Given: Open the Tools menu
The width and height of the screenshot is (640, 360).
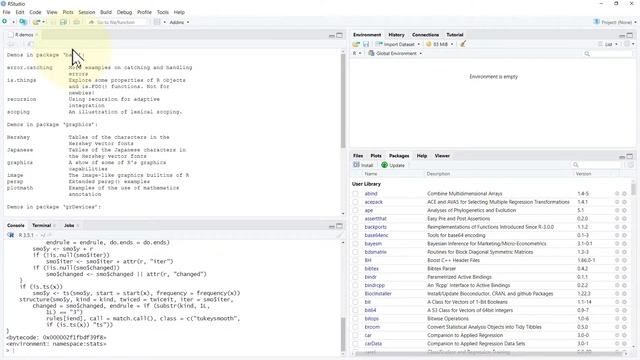Looking at the screenshot, I should coord(162,12).
